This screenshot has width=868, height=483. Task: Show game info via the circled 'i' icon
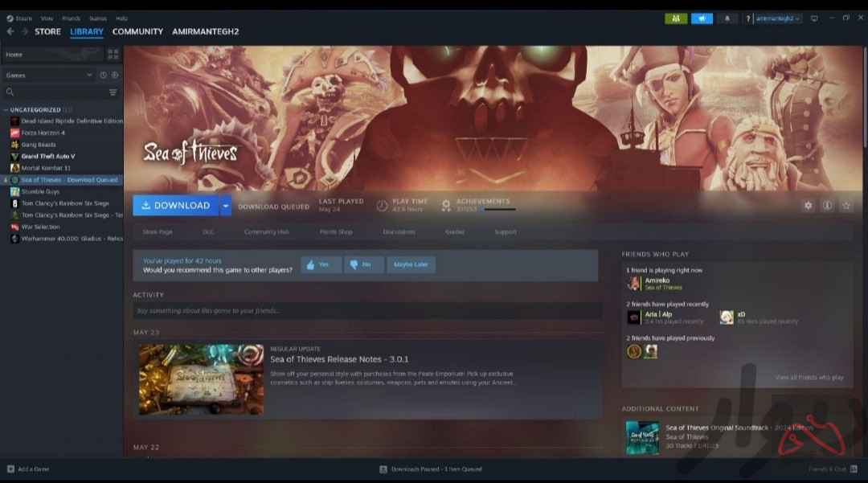click(827, 206)
